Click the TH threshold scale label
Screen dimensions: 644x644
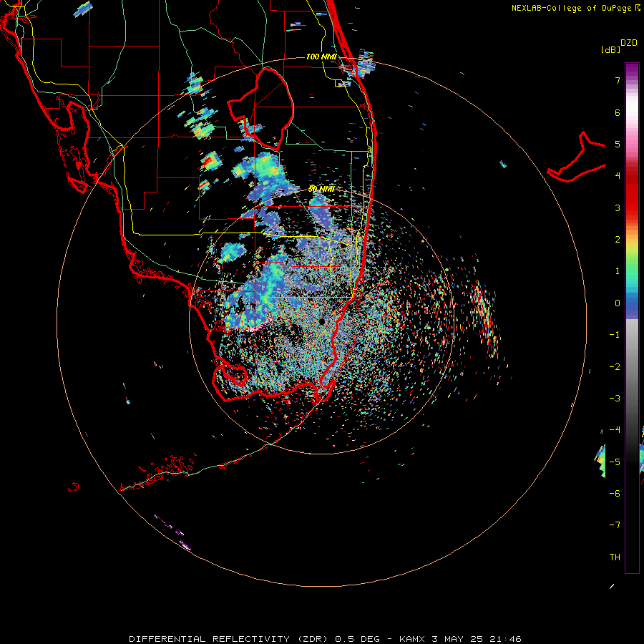(615, 557)
